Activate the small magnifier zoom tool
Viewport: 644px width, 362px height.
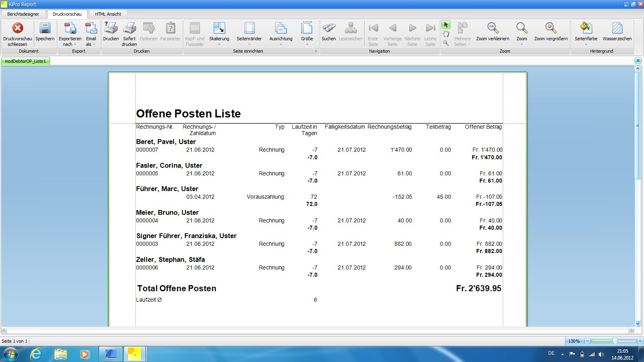(x=446, y=43)
